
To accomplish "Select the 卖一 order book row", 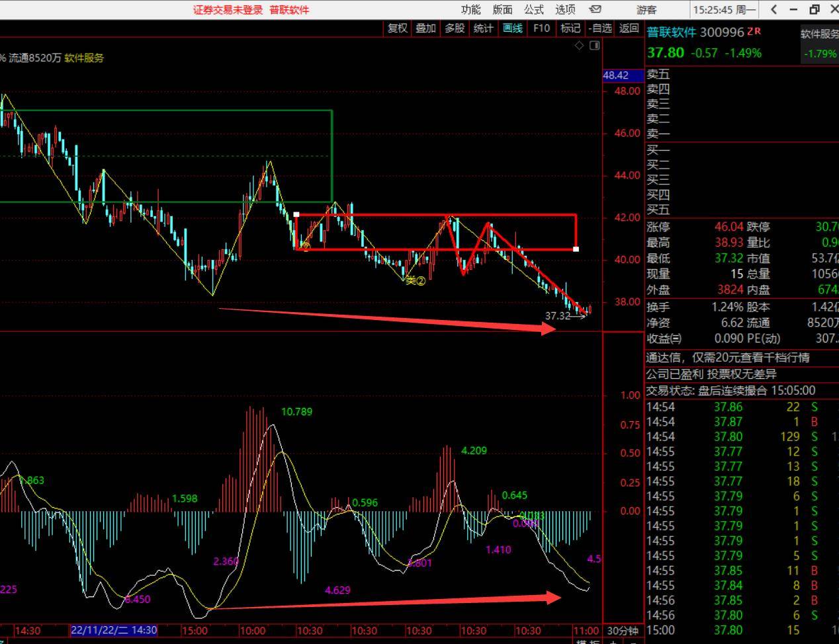I will tap(742, 134).
